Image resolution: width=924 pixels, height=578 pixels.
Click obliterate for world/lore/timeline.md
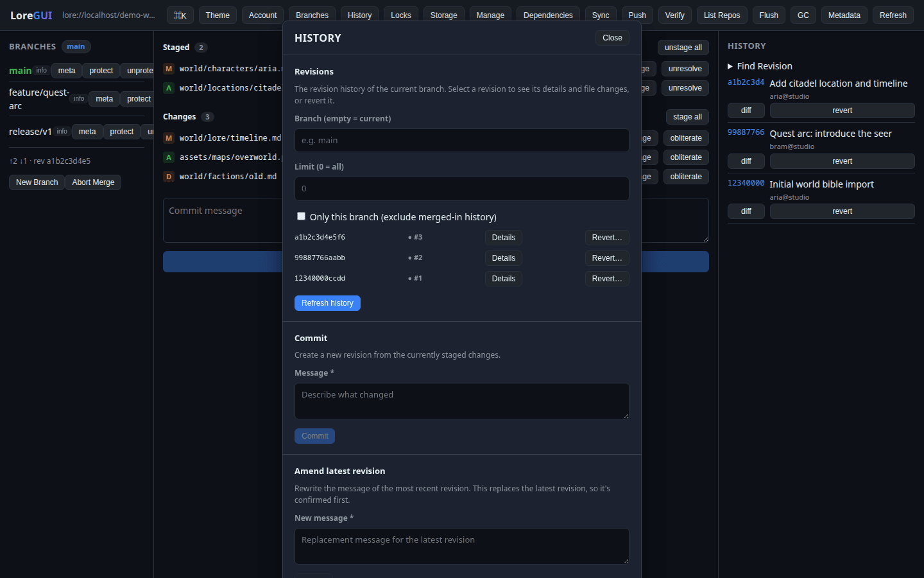(x=686, y=138)
